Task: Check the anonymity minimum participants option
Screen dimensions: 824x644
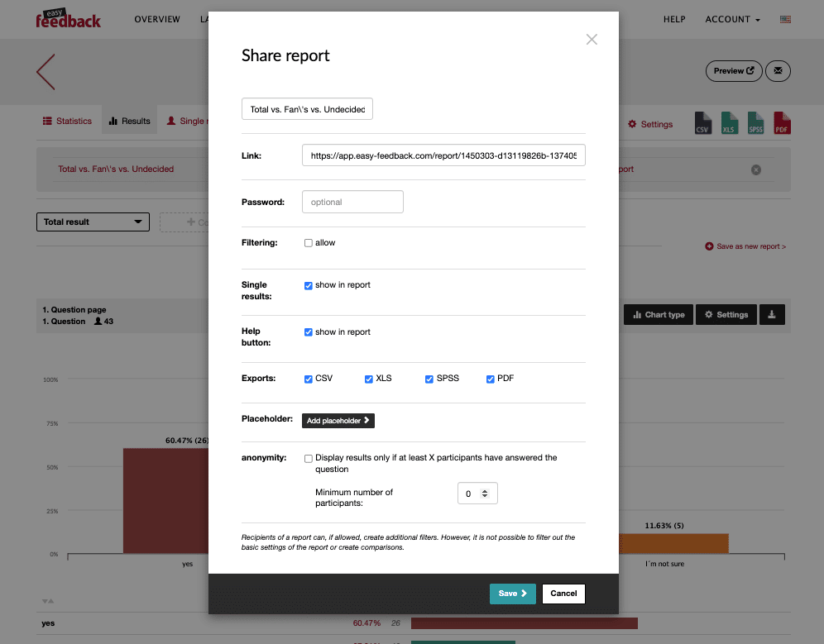Action: point(308,458)
